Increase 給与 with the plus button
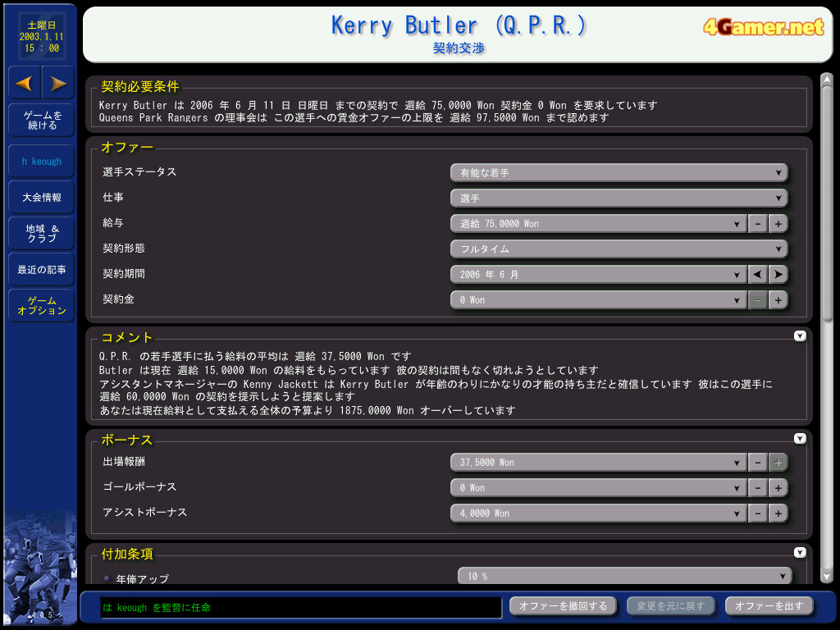 [x=778, y=223]
